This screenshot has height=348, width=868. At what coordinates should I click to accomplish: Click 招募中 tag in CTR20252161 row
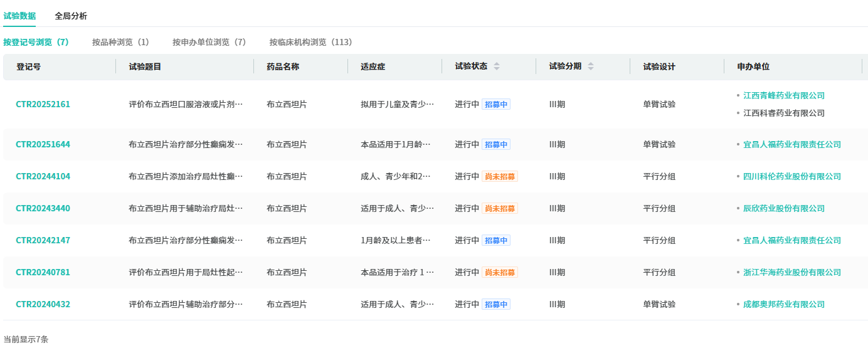click(x=496, y=104)
